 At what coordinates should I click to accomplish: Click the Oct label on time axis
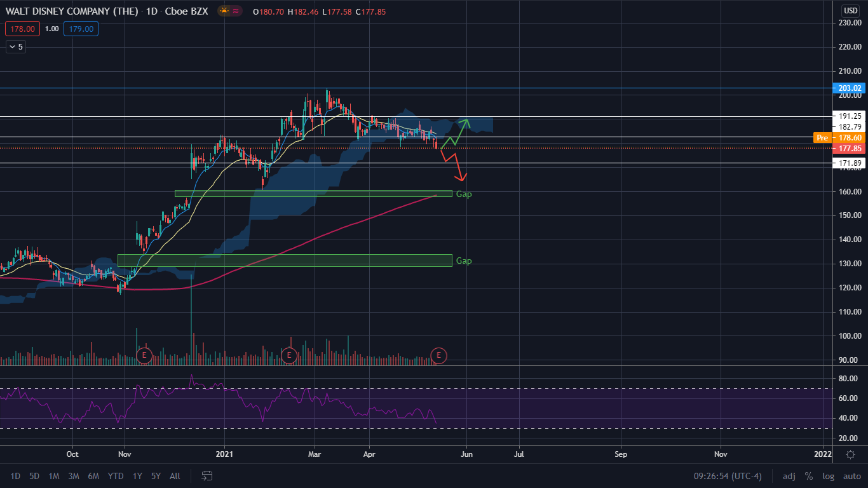coord(72,454)
